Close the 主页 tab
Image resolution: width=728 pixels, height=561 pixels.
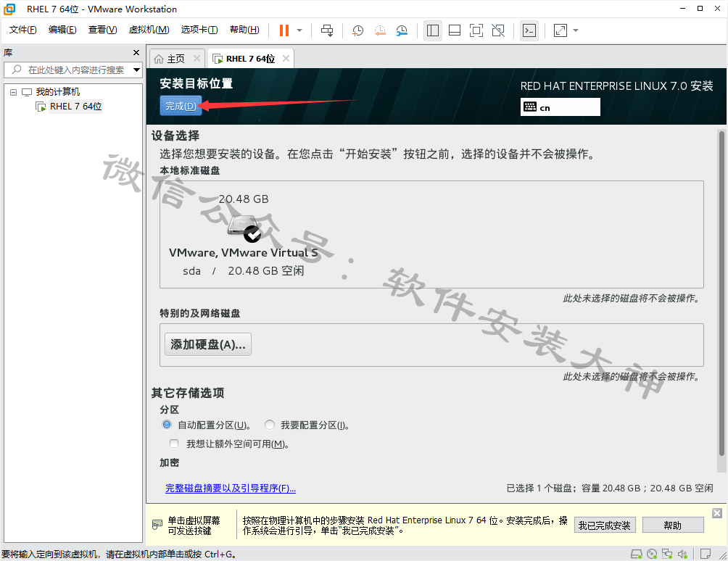197,59
